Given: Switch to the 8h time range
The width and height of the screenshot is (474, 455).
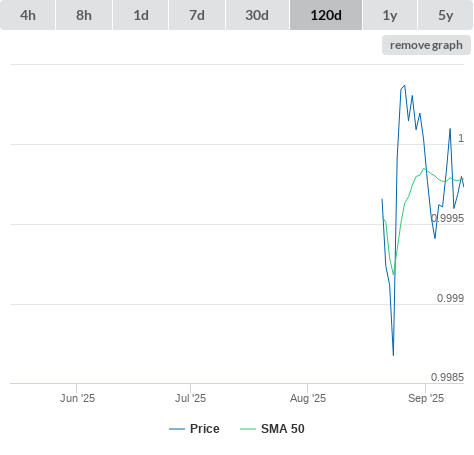Looking at the screenshot, I should (84, 15).
